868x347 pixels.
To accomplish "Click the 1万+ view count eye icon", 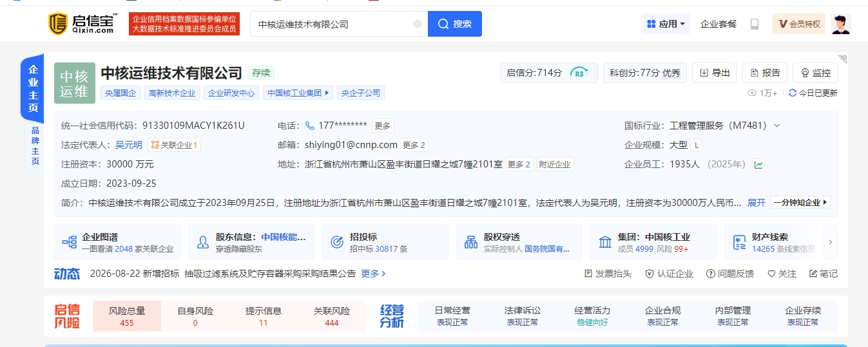I will [x=751, y=93].
